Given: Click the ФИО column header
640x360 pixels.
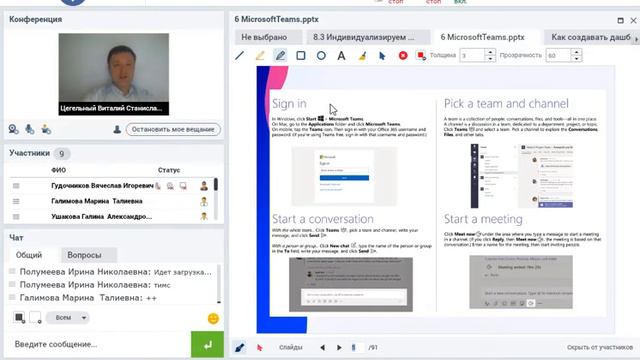Looking at the screenshot, I should [x=58, y=170].
